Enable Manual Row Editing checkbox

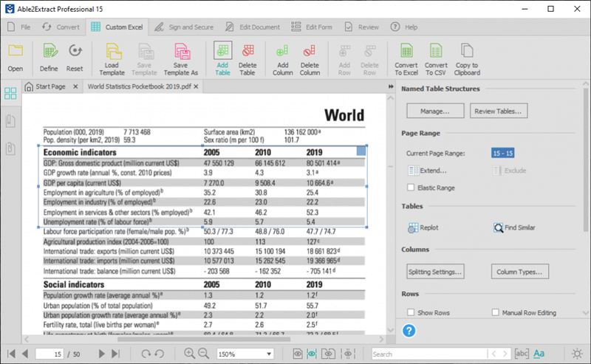tap(496, 313)
